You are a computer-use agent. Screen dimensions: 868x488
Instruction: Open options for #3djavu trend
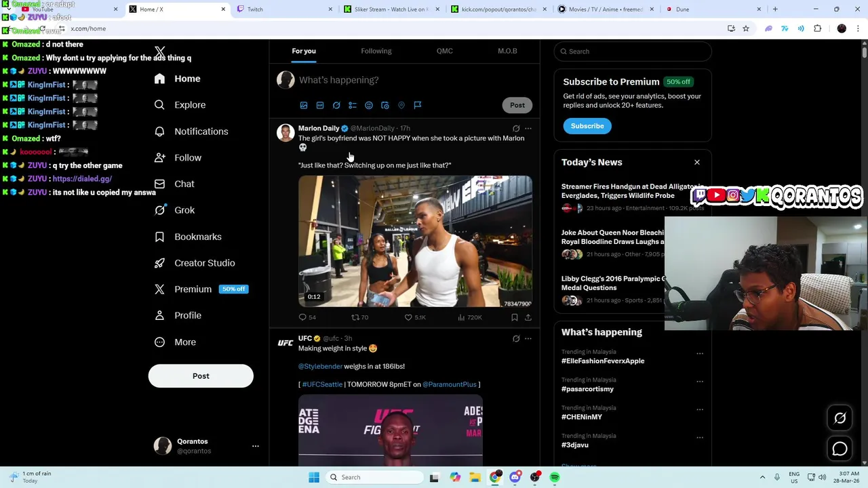click(700, 437)
